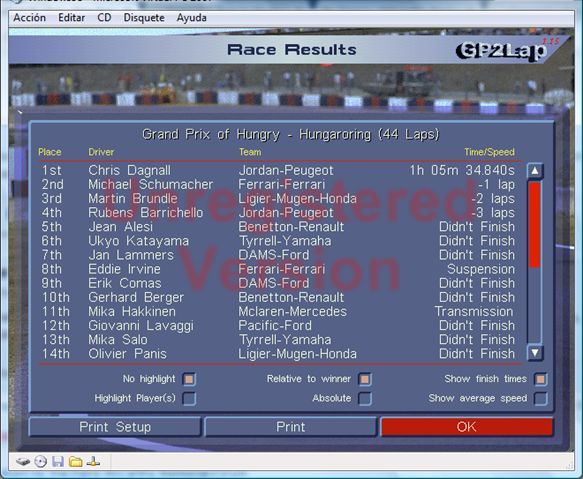Click the -3 laps gap value

pos(493,213)
